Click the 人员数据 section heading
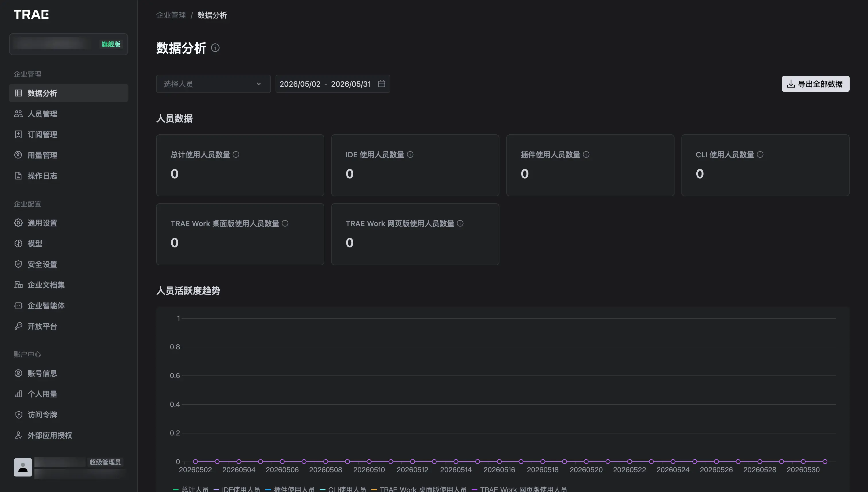This screenshot has width=868, height=492. tap(174, 118)
